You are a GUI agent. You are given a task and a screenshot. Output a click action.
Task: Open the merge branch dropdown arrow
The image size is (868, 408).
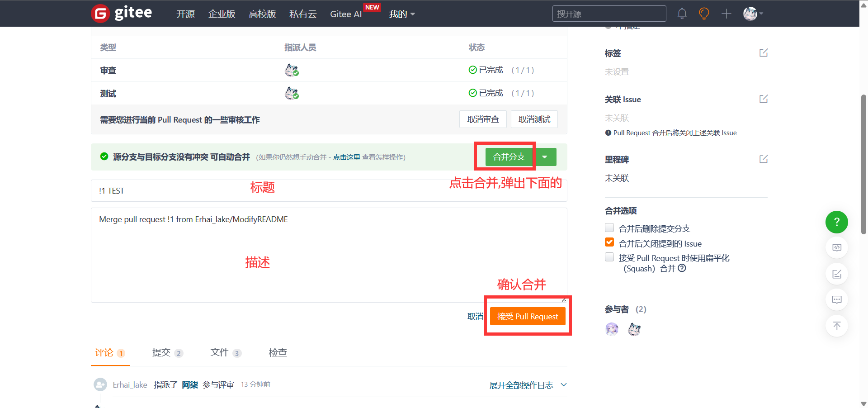click(x=545, y=157)
